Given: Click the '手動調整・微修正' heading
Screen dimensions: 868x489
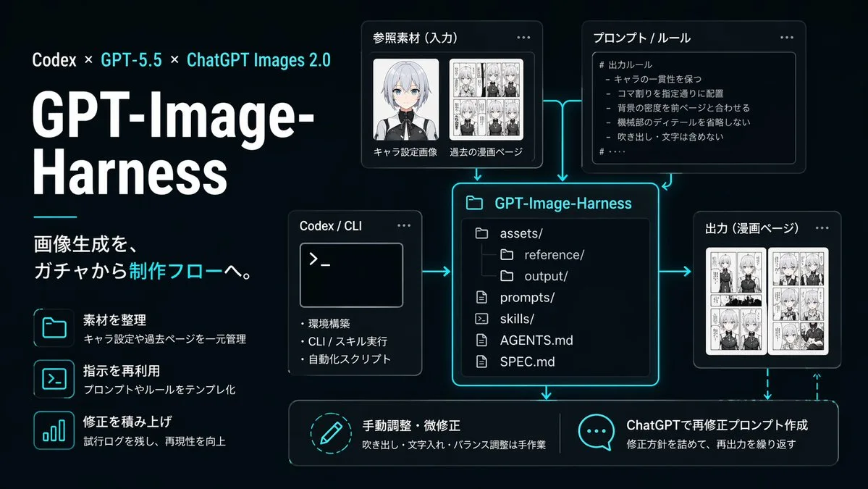Looking at the screenshot, I should (x=411, y=425).
